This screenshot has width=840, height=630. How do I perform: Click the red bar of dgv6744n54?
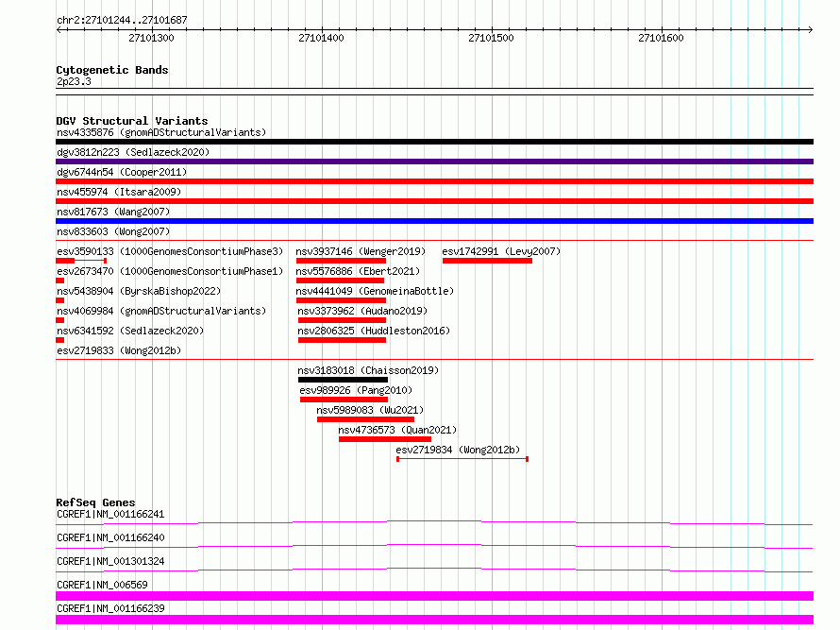coord(434,181)
